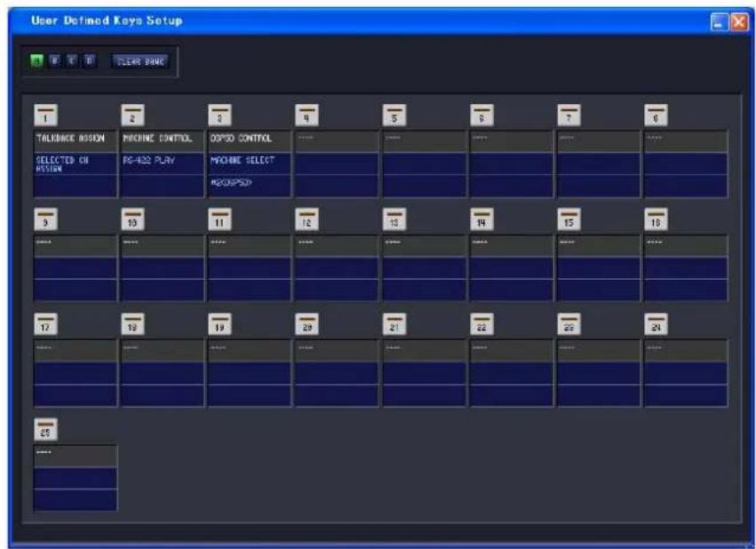Switch to bank B
This screenshot has height=549, width=756.
coord(54,60)
